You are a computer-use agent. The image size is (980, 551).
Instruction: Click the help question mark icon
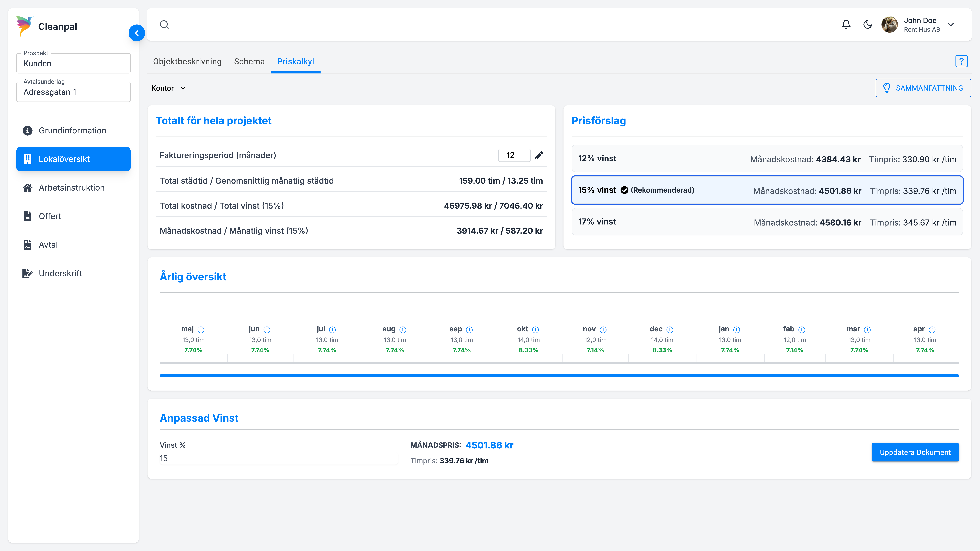tap(961, 61)
